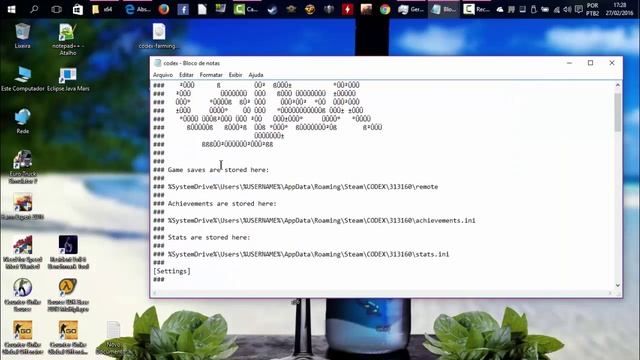Maximize the codex Notepad window
Viewport: 640px width, 360px height.
(x=590, y=63)
